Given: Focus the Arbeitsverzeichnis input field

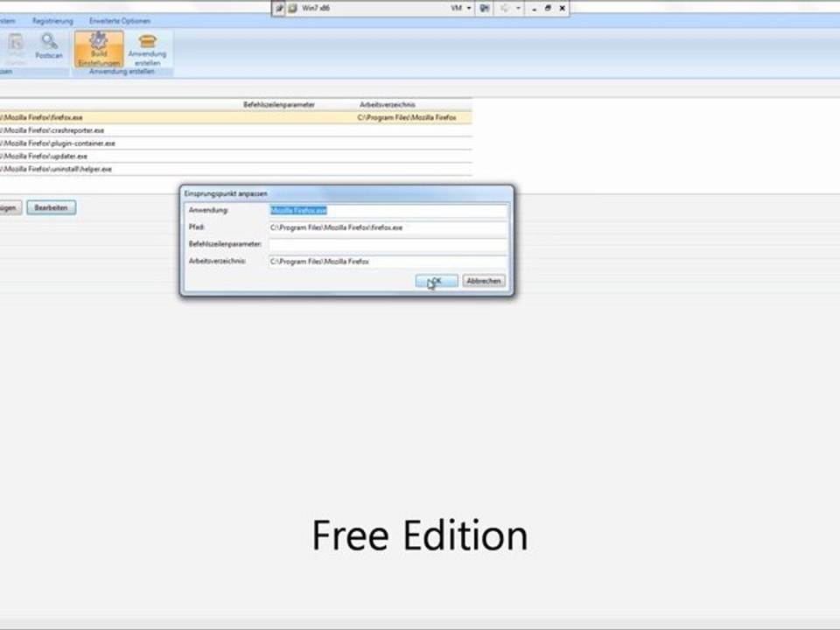Looking at the screenshot, I should (x=388, y=262).
